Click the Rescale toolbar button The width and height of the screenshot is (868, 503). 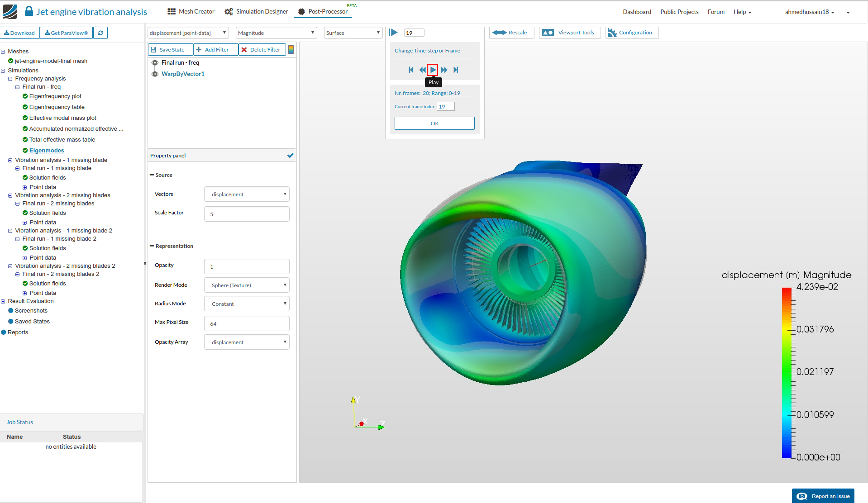[x=511, y=33]
